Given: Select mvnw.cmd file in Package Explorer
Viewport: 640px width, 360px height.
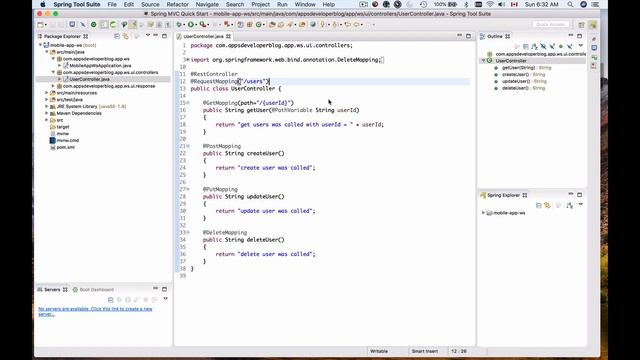Looking at the screenshot, I should [x=68, y=140].
